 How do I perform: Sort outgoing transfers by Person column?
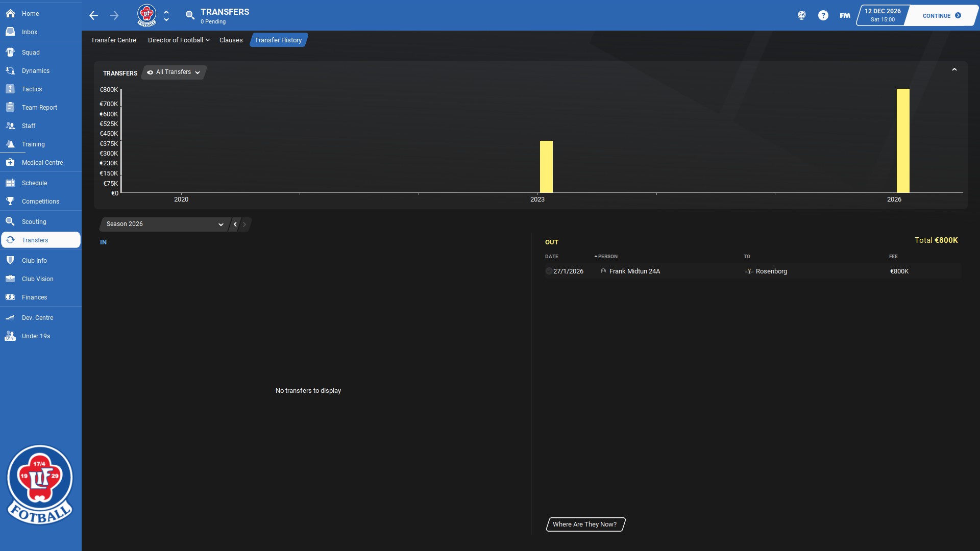(x=607, y=257)
